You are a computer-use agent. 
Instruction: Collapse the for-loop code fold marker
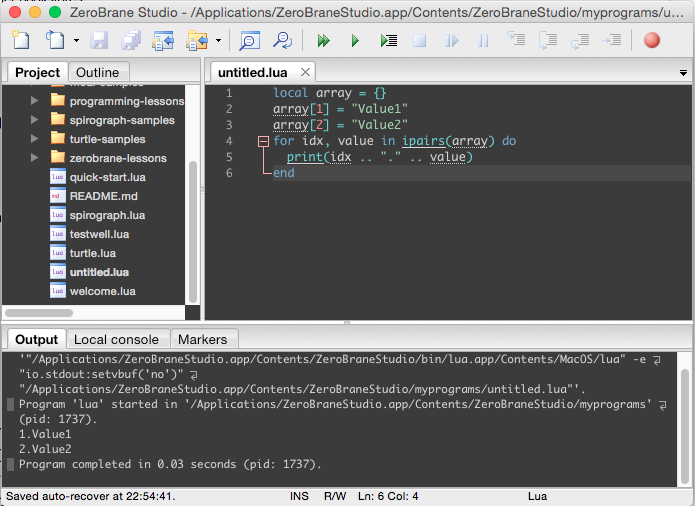click(x=263, y=141)
